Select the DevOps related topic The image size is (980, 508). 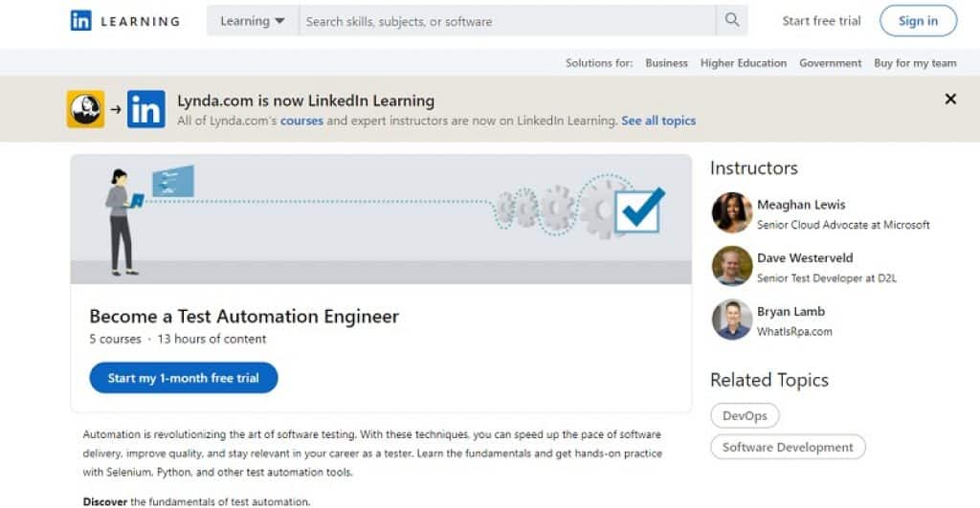[745, 415]
